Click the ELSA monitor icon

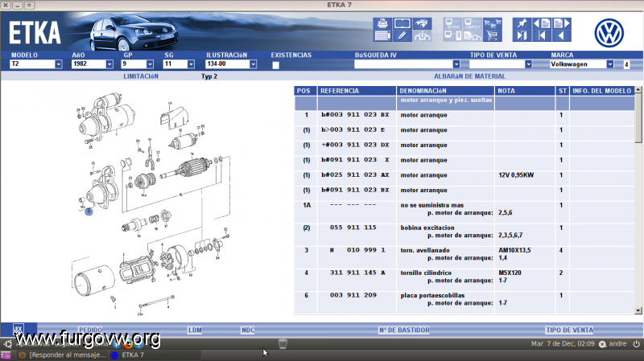coord(452,23)
